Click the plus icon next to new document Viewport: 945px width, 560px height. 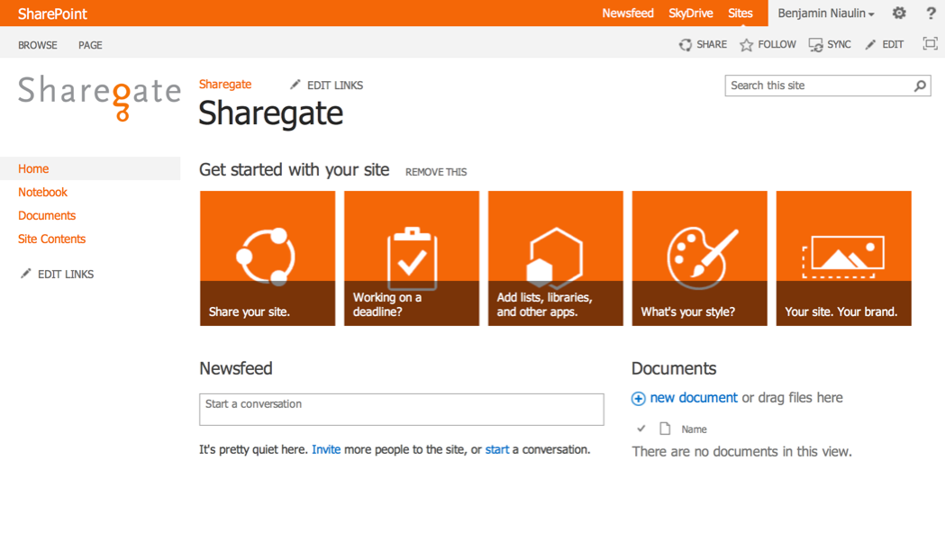point(638,398)
